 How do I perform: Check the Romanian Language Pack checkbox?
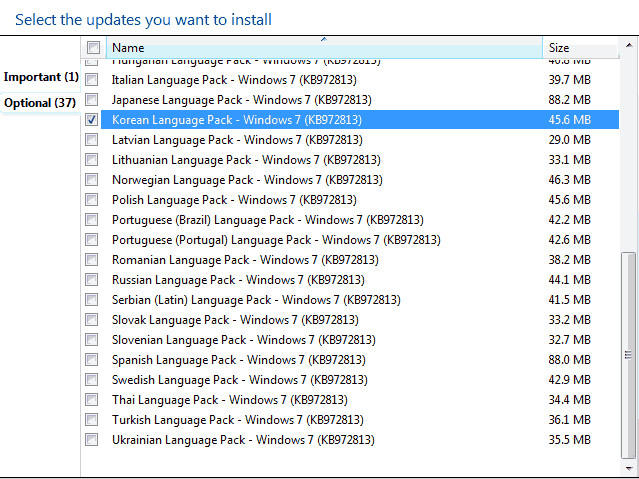coord(92,259)
